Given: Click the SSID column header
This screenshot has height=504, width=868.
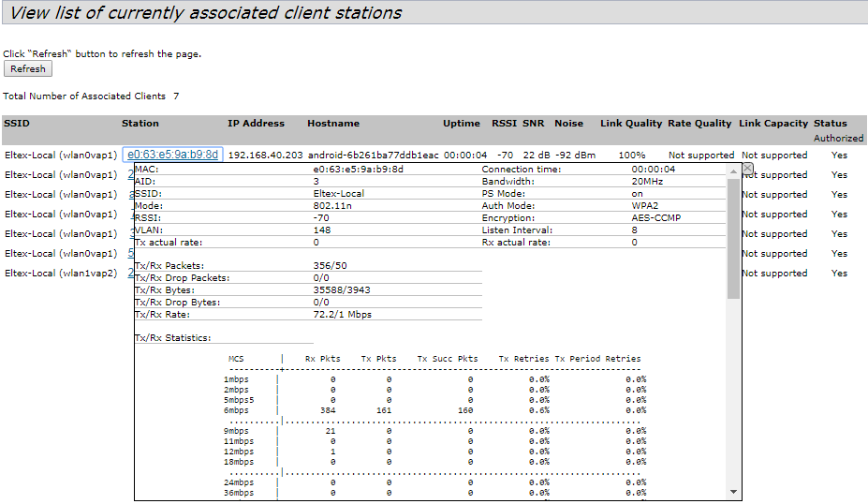Looking at the screenshot, I should pos(16,124).
